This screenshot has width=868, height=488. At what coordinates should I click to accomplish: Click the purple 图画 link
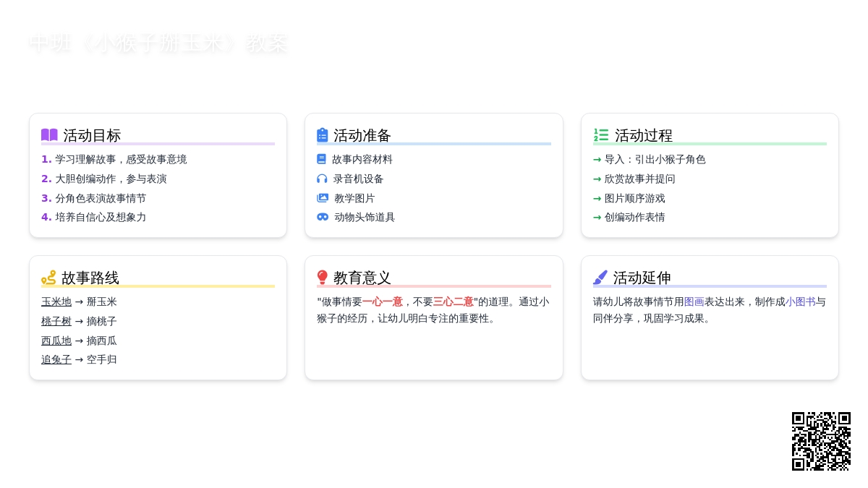tap(694, 301)
